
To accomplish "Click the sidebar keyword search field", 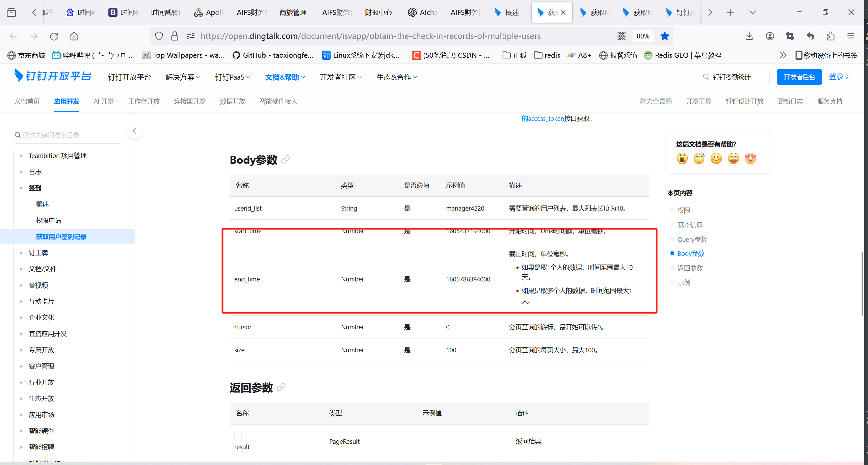I will pos(68,135).
